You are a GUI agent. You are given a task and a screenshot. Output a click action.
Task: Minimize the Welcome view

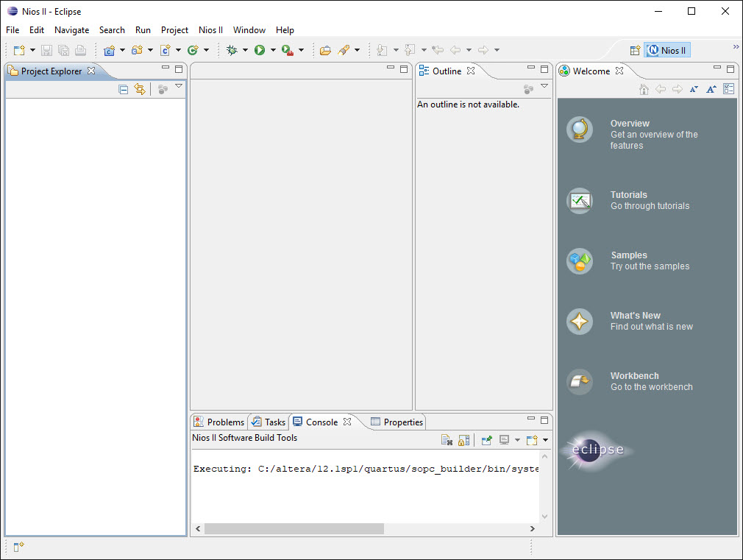[717, 68]
